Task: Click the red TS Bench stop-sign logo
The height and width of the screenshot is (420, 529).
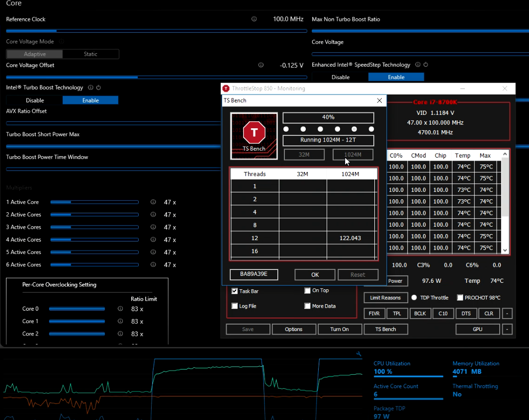Action: point(254,133)
